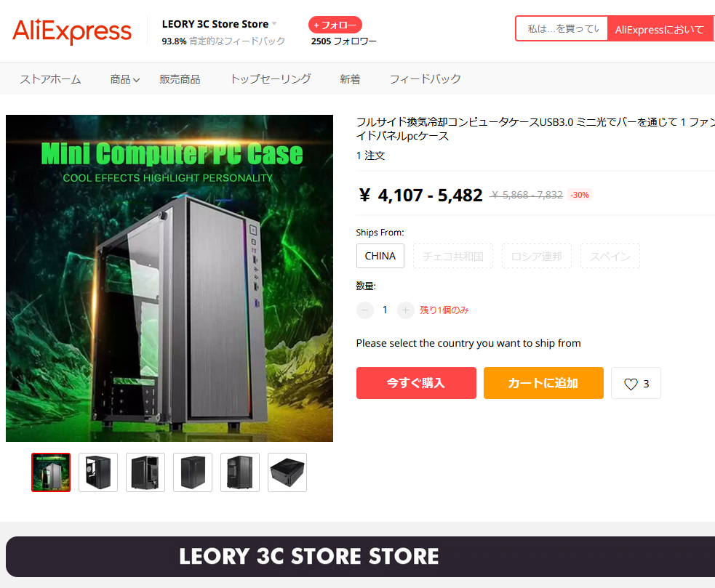Select CHINA as ship-from country
The height and width of the screenshot is (588, 715).
click(380, 256)
